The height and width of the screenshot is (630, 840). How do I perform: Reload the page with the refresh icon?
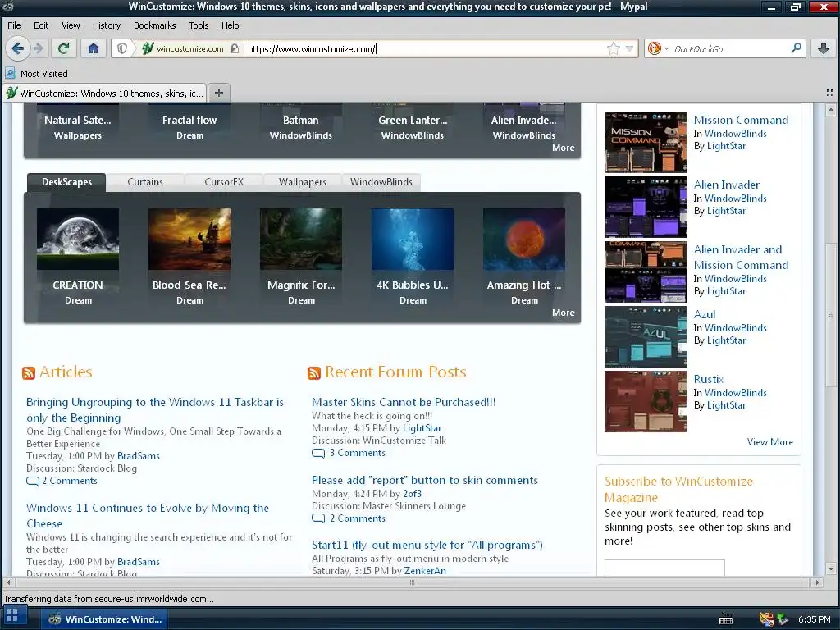[x=63, y=48]
